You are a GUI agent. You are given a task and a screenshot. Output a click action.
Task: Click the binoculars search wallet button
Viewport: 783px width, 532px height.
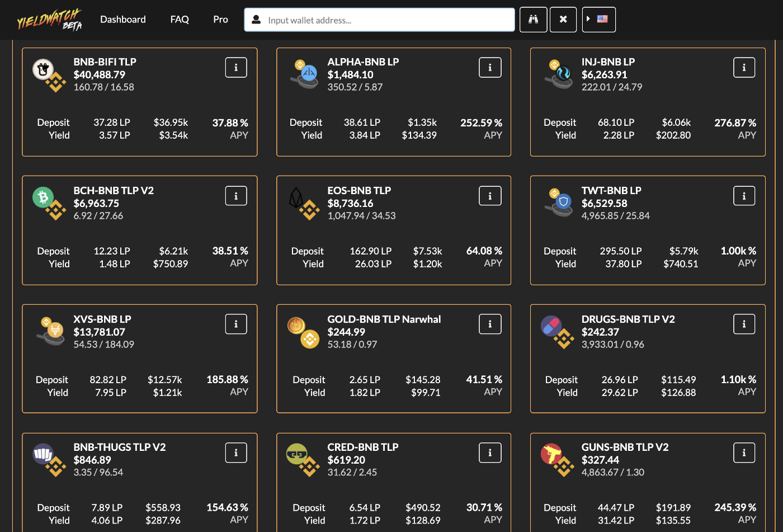click(533, 20)
